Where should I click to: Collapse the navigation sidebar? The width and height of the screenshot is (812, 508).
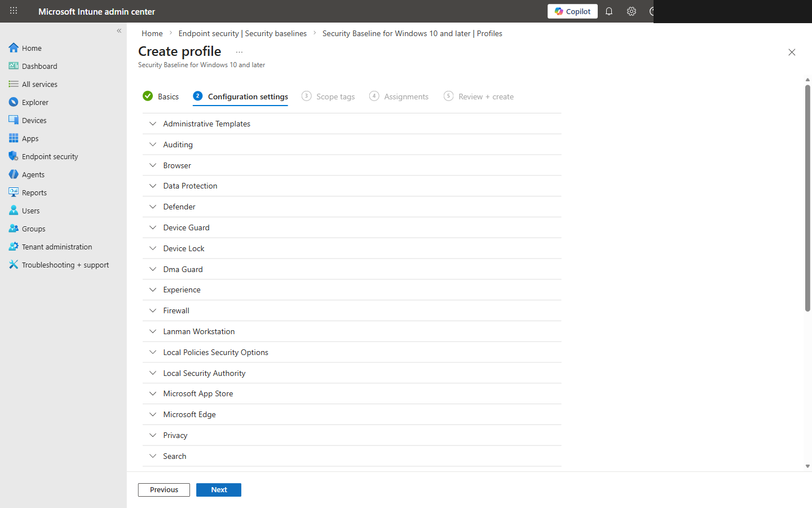[118, 31]
